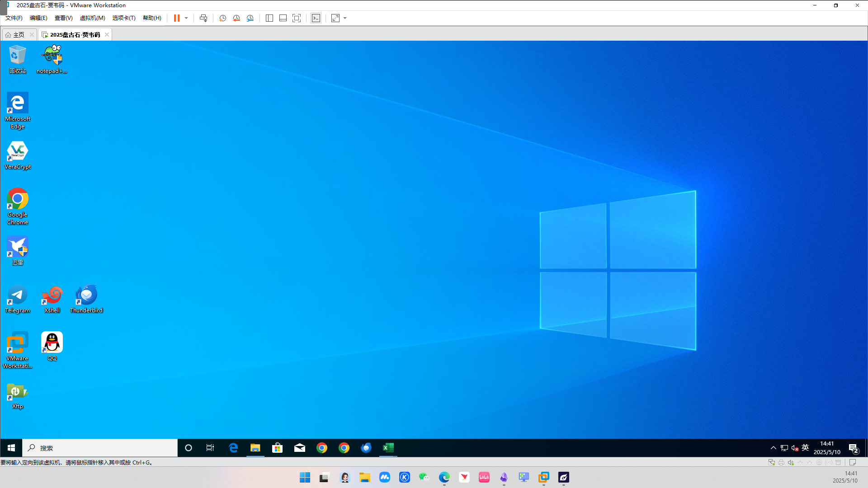The width and height of the screenshot is (868, 488).
Task: Toggle the thumbnail bar view
Action: (x=283, y=18)
